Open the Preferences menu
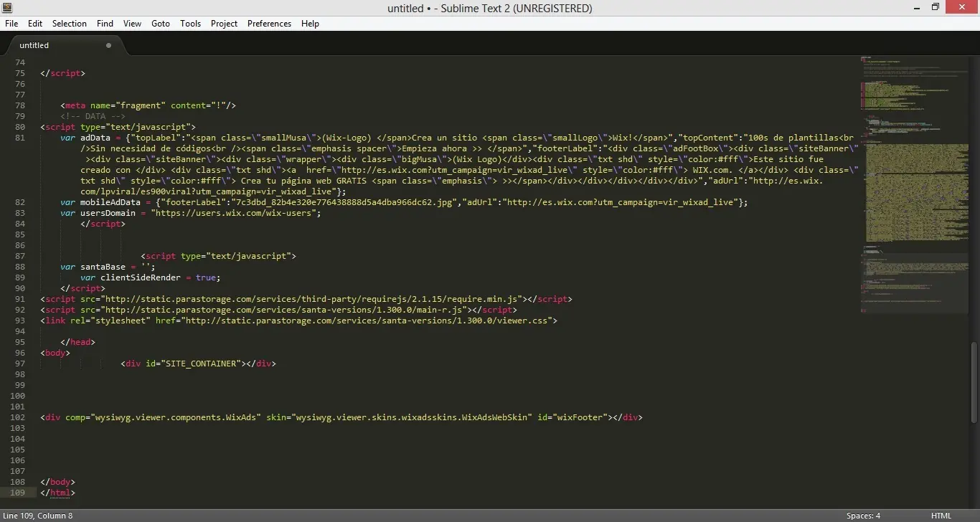The width and height of the screenshot is (980, 522). pyautogui.click(x=269, y=24)
